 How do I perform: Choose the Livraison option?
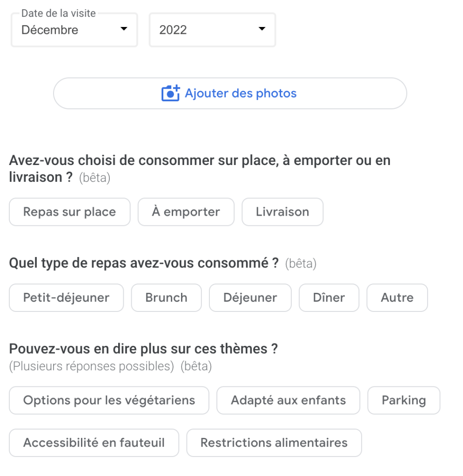pos(282,212)
